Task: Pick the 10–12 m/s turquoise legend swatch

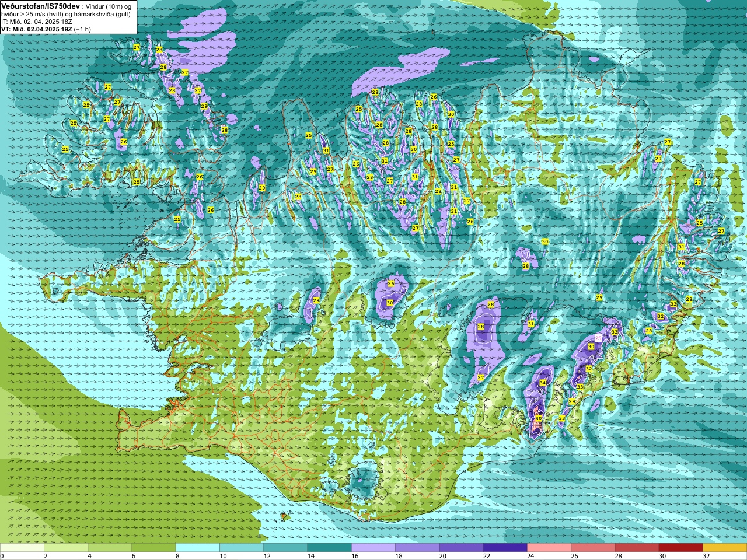Action: point(242,548)
